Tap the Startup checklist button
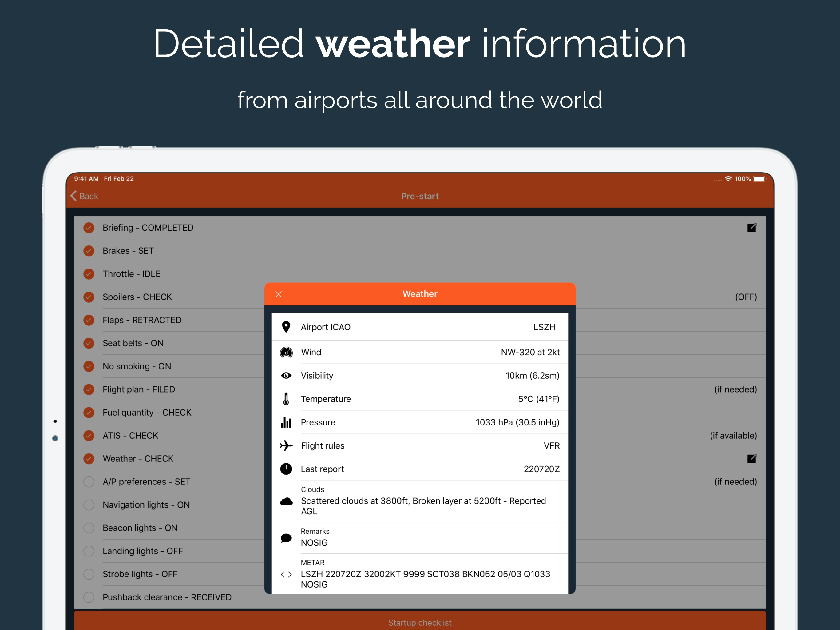Screen dimensions: 840x630 (420, 620)
